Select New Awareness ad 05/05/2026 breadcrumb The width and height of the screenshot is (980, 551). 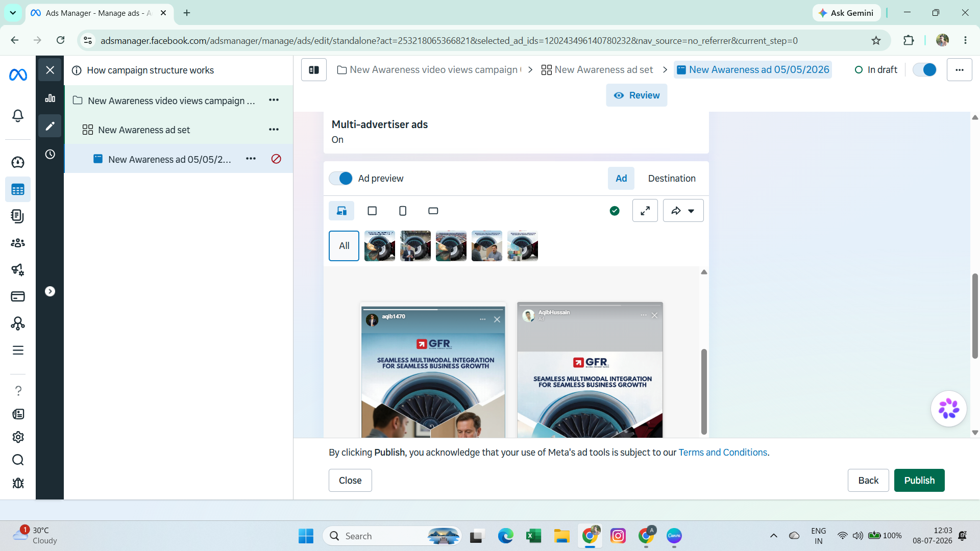click(753, 70)
